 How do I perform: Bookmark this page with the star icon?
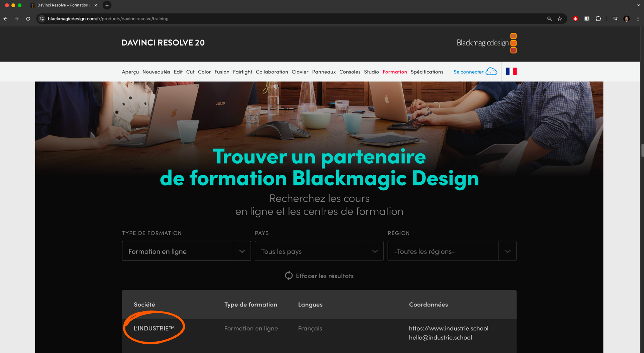(559, 19)
